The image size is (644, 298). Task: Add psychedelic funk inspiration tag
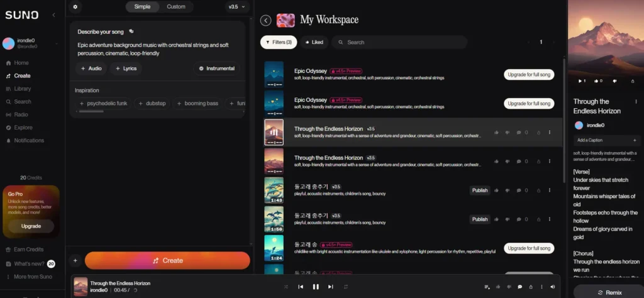point(103,104)
